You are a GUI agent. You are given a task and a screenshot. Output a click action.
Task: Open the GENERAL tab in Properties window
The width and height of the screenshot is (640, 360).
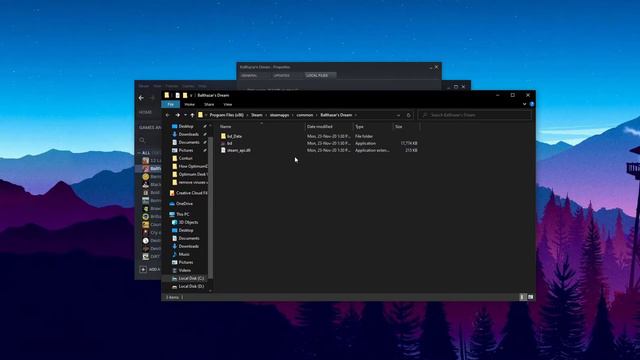[249, 76]
